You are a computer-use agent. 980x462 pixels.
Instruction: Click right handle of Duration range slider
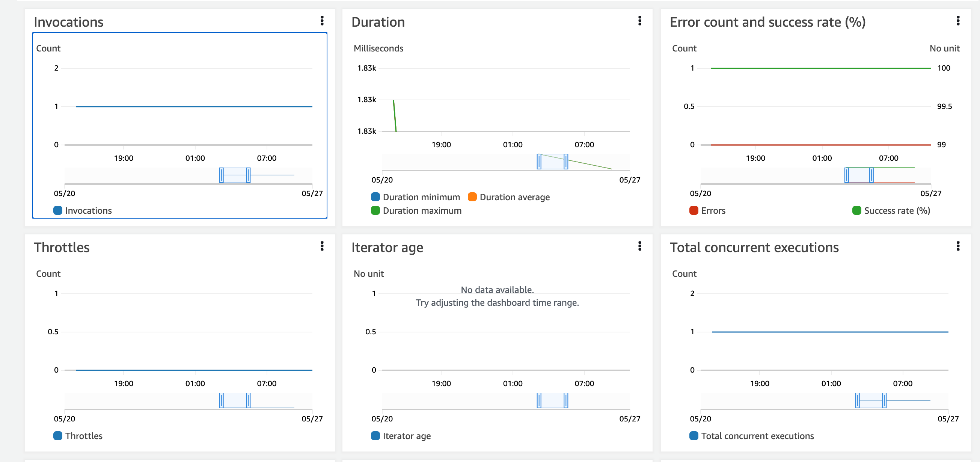(x=566, y=162)
